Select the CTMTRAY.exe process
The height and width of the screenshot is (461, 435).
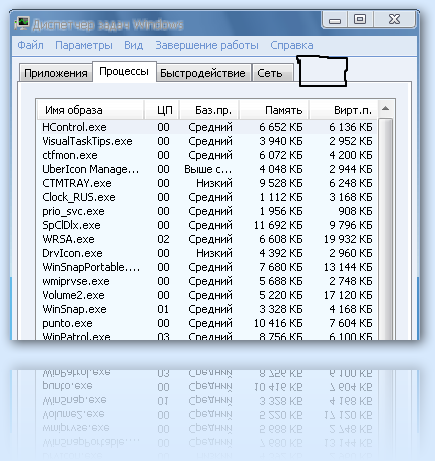(x=208, y=183)
